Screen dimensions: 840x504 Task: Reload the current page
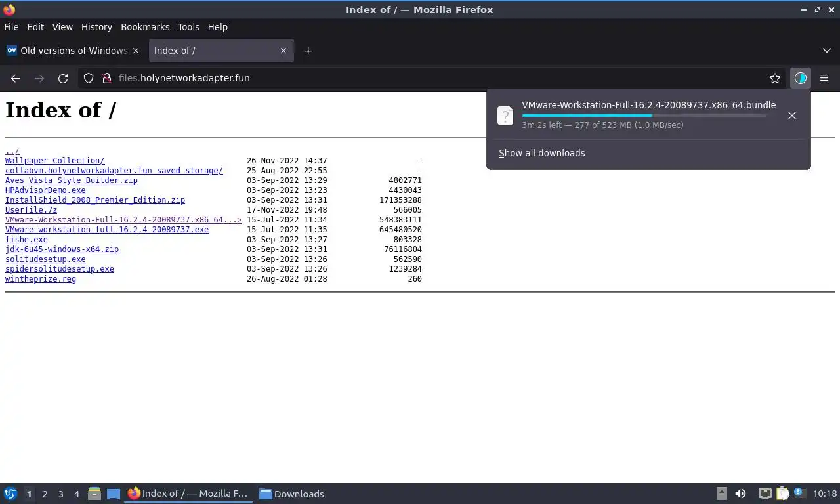point(63,78)
